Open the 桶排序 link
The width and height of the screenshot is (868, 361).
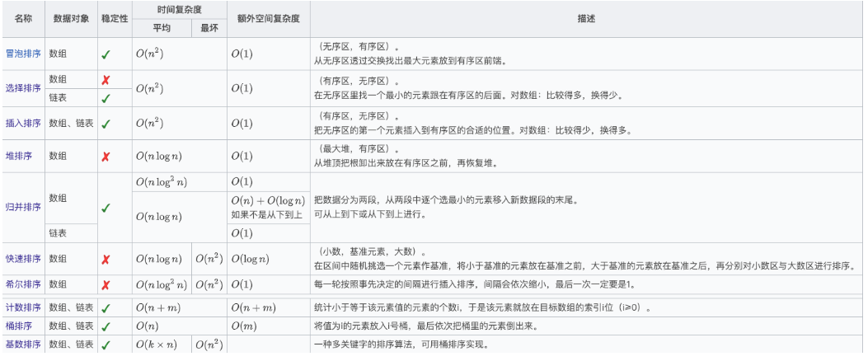click(x=18, y=326)
